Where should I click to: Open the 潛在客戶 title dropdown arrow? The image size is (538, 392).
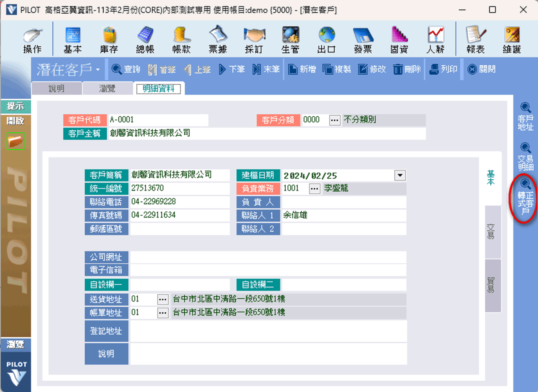pyautogui.click(x=98, y=70)
